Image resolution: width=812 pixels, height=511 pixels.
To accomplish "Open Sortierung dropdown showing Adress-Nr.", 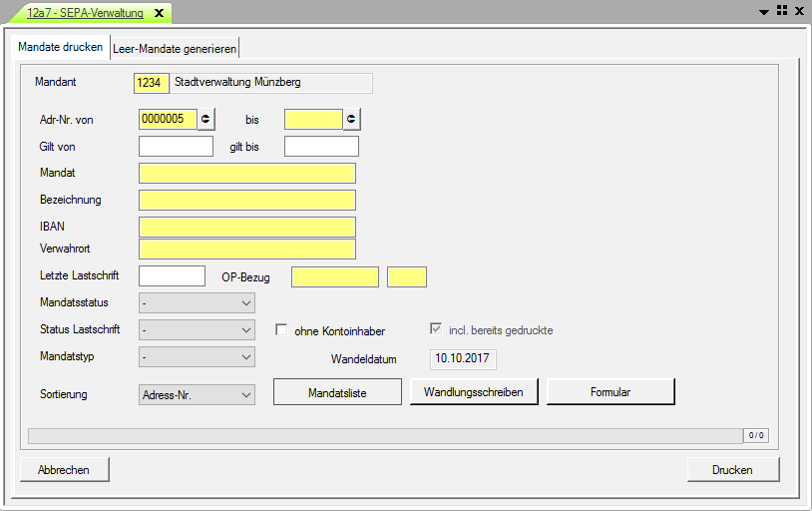I will (x=197, y=394).
